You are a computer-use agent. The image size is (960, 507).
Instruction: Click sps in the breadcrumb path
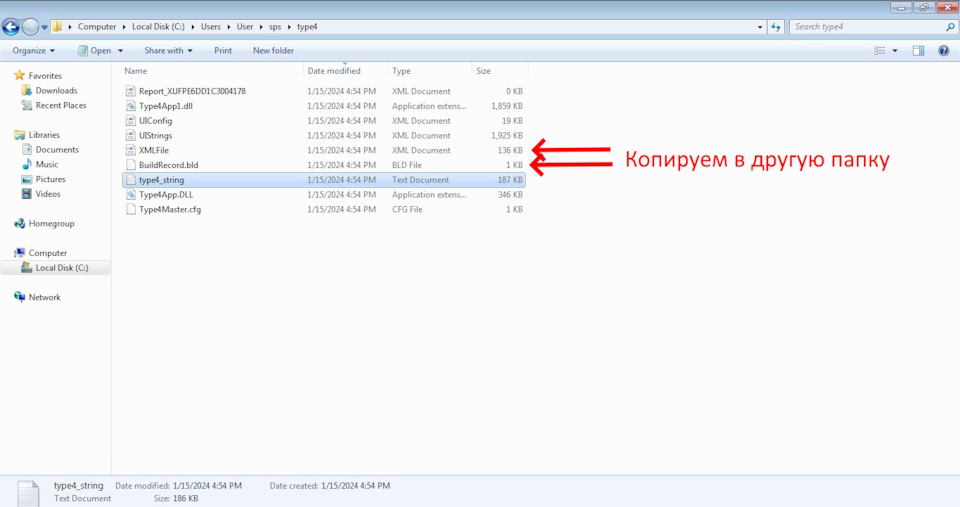tap(275, 27)
